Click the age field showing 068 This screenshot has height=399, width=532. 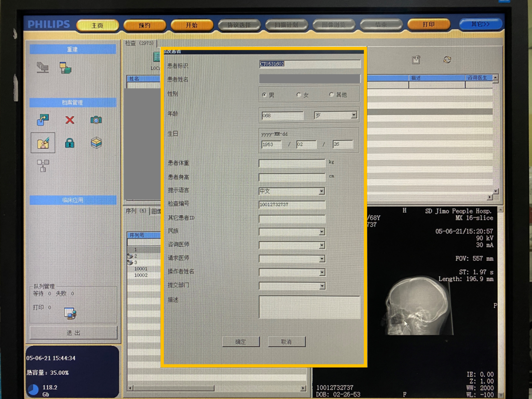point(282,115)
